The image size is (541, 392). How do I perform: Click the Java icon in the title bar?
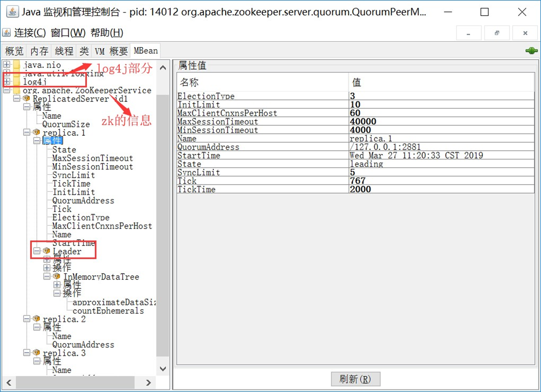click(13, 12)
